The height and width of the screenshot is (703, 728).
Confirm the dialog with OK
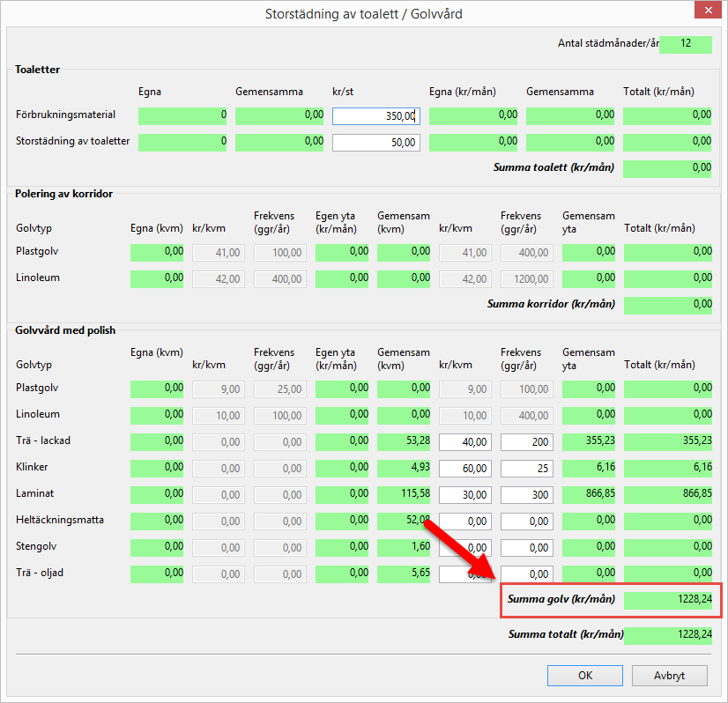[x=584, y=676]
